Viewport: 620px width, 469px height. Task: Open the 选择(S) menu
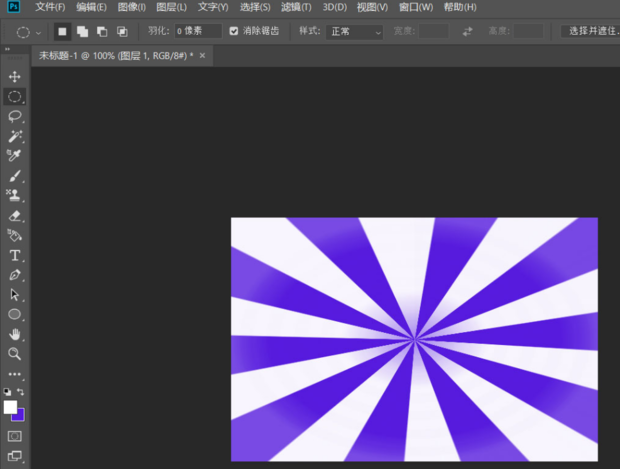255,7
